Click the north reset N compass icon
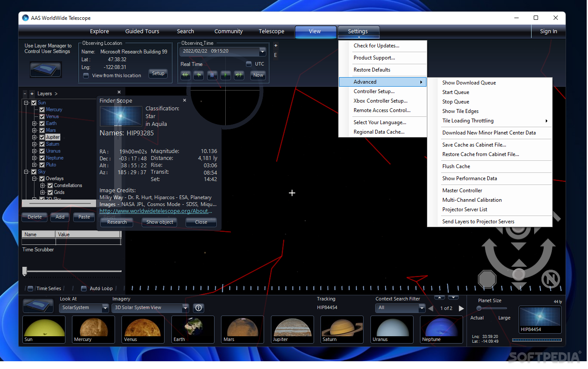 point(551,279)
